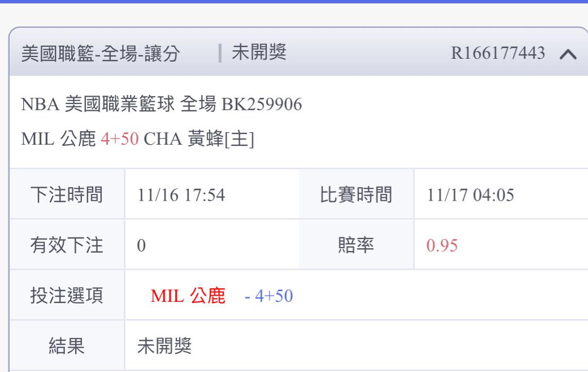The height and width of the screenshot is (372, 588).
Task: Click the CHA 黃蜂[主] home team
Action: click(199, 139)
